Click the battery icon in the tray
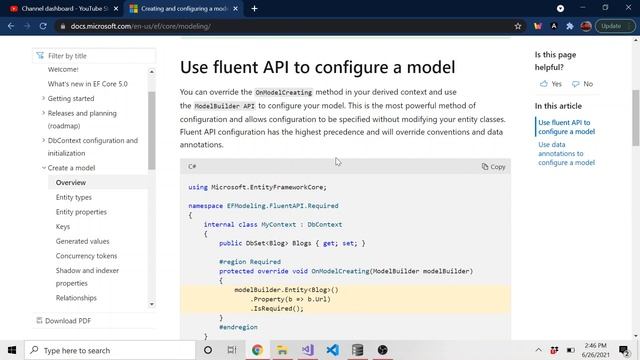Screen dimensions: 640x360 pyautogui.click(x=571, y=350)
